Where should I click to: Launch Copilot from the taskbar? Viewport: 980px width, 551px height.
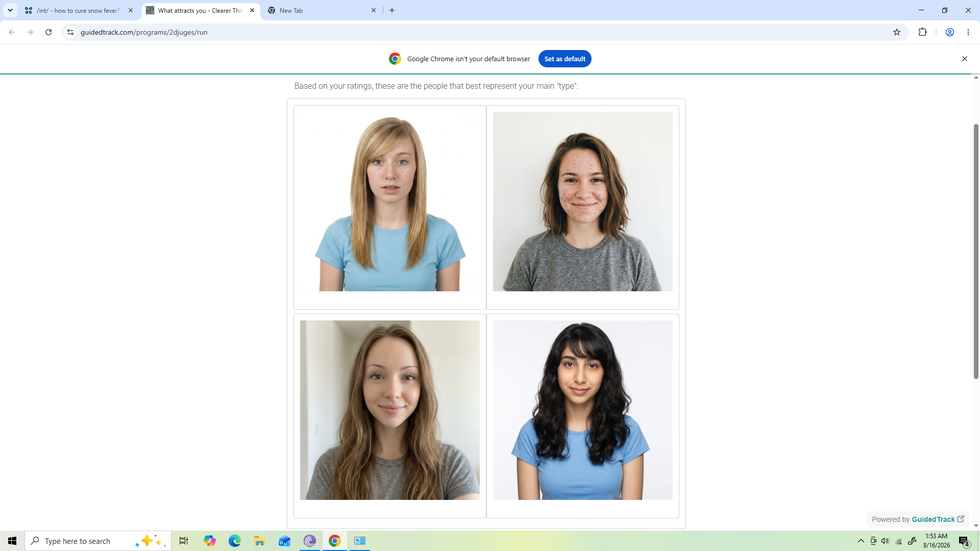tap(210, 541)
